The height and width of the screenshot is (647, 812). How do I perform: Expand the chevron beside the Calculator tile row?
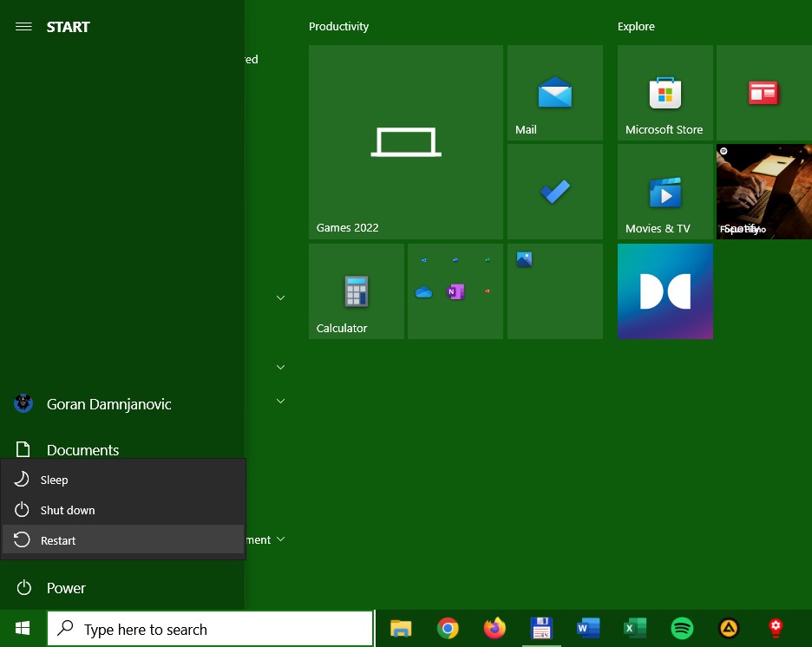click(281, 297)
